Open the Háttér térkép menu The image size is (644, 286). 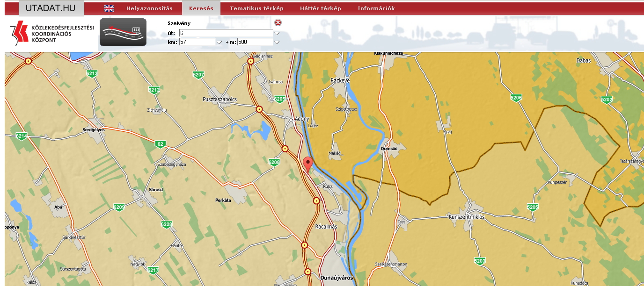[320, 8]
